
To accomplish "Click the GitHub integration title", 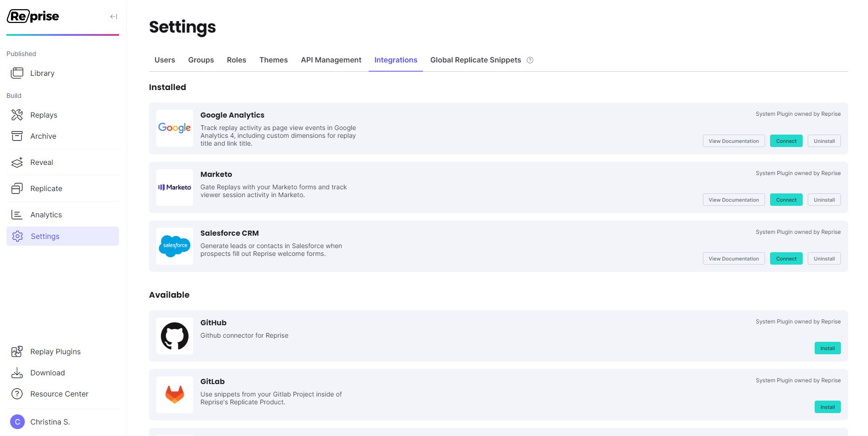I will 213,323.
